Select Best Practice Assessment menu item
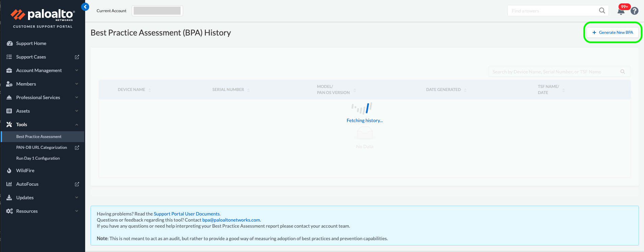Viewport: 644px width, 252px height. coord(43,137)
